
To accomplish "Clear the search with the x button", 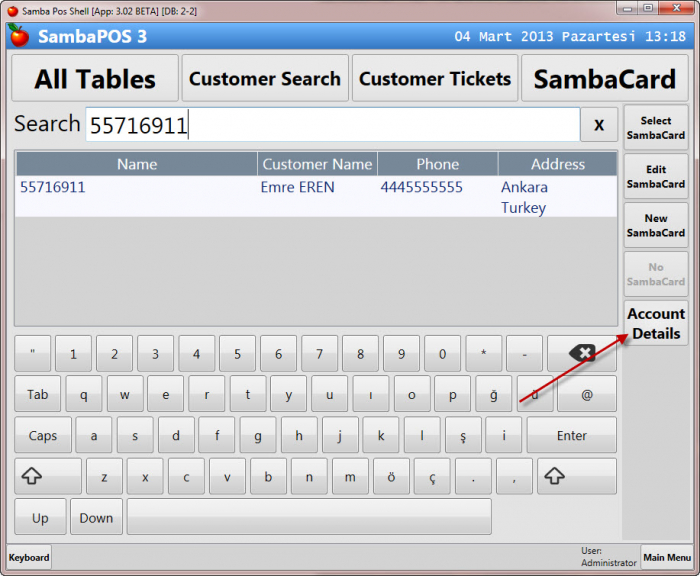I will click(598, 125).
